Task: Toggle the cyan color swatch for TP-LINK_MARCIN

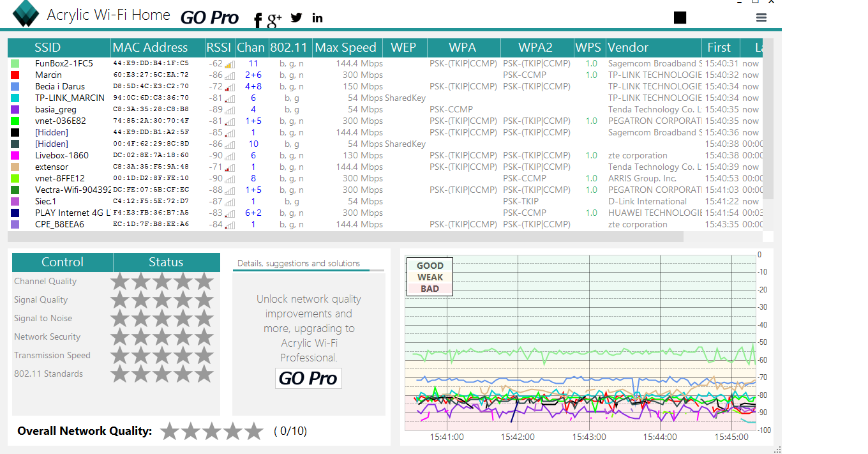Action: tap(15, 98)
